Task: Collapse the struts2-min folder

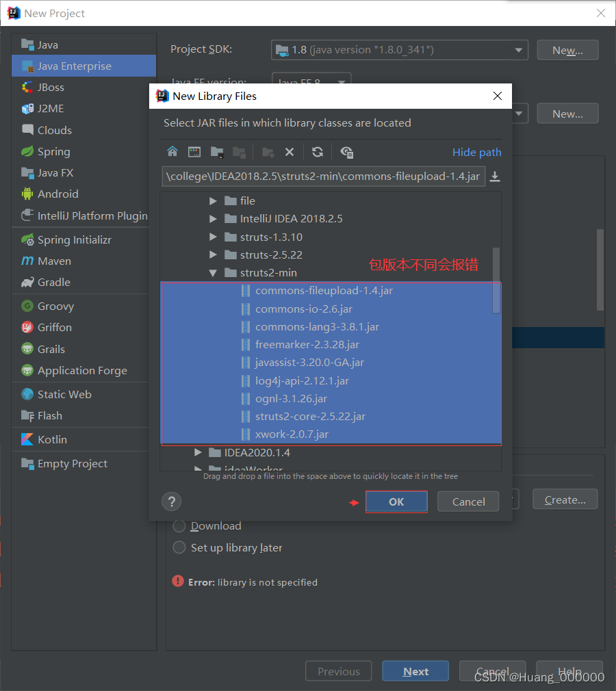Action: tap(213, 273)
